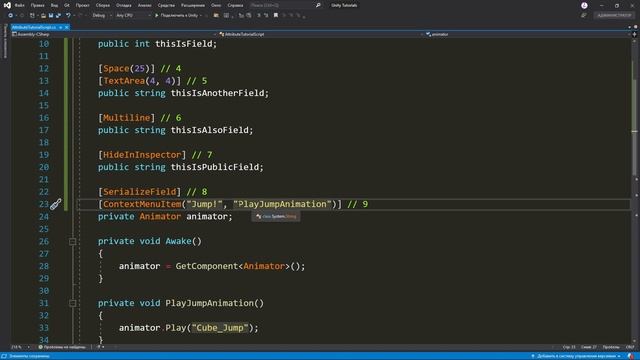Open the AttributeTutorialScript class navigation dropdown

click(321, 34)
